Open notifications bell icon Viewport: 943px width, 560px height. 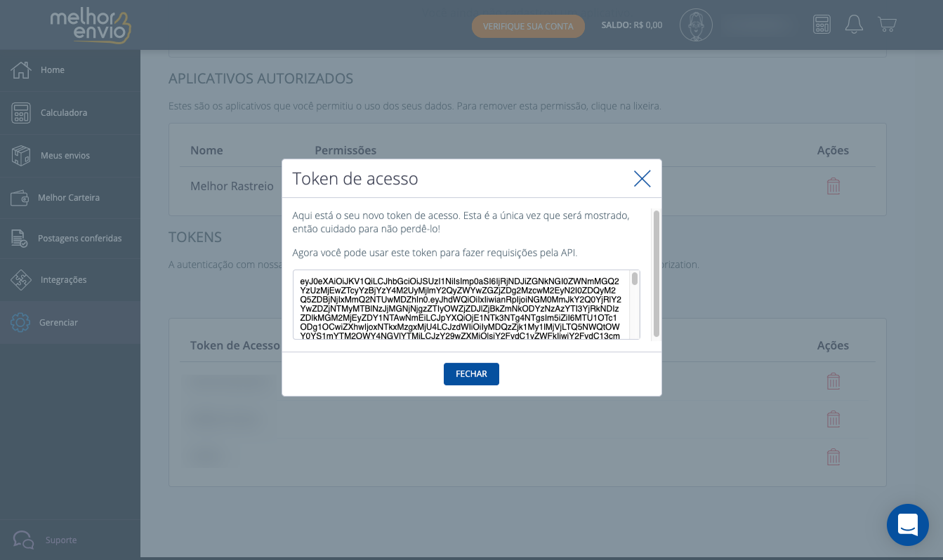point(854,25)
